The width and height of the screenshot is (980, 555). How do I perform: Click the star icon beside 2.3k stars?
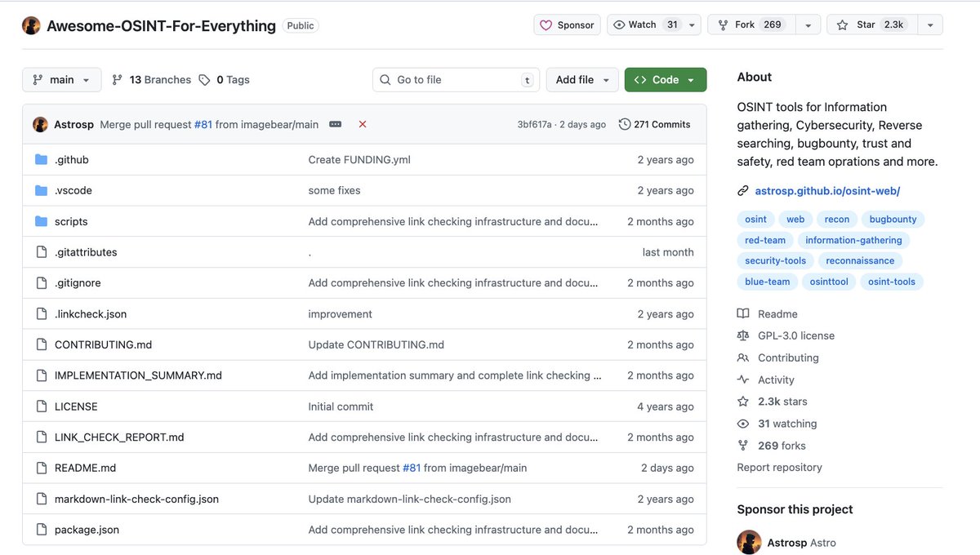(x=743, y=402)
